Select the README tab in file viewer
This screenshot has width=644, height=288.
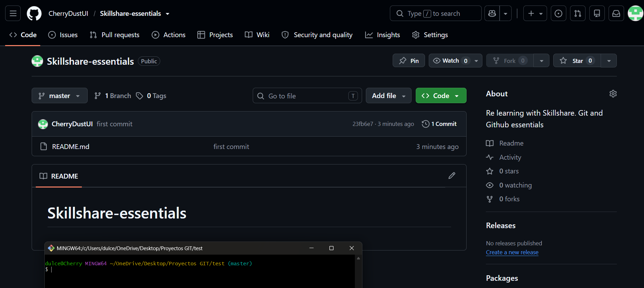(x=59, y=176)
